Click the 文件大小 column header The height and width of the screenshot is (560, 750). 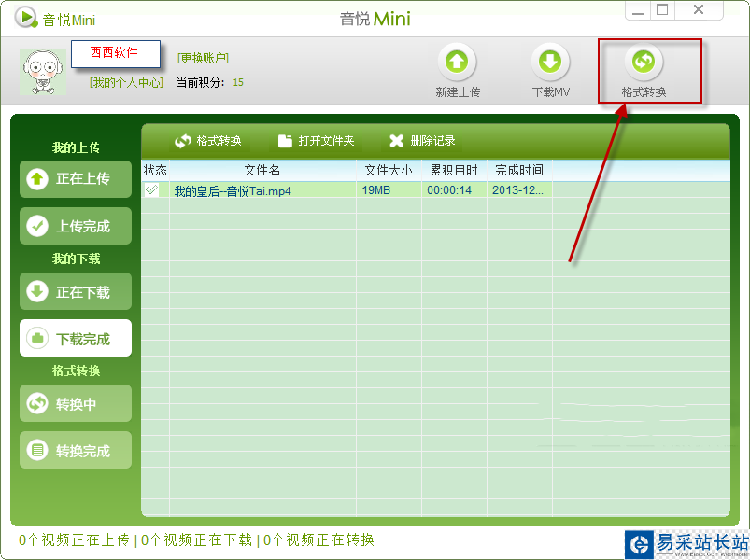389,170
